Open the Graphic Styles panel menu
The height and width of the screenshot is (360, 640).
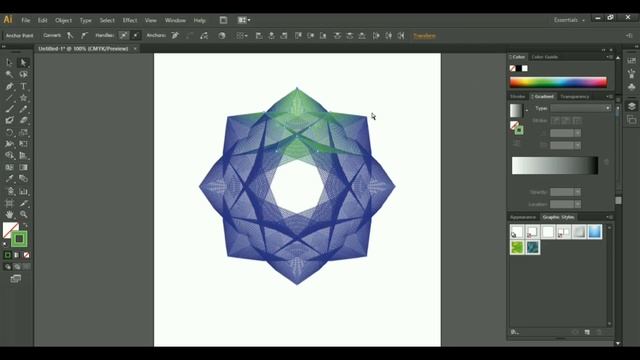610,217
